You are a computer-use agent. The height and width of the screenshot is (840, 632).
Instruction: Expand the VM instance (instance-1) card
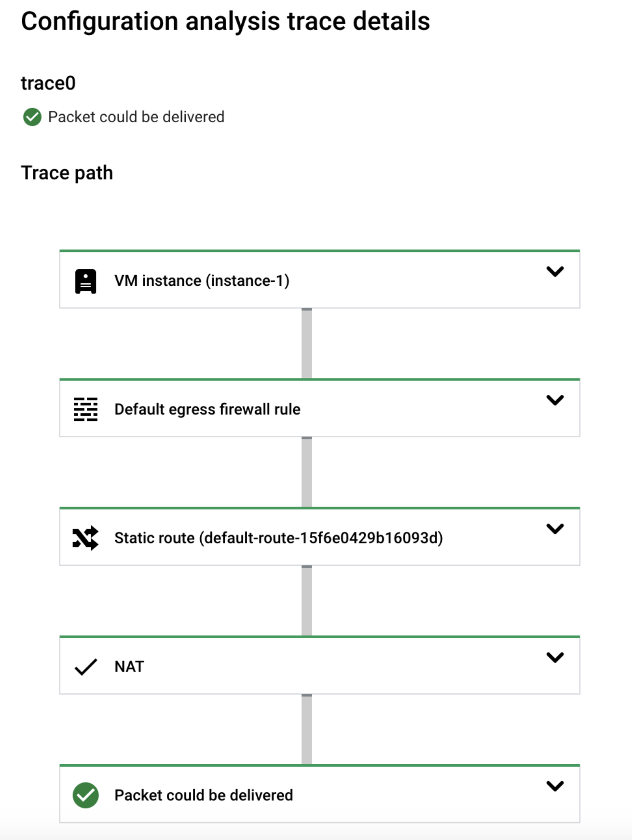click(x=556, y=272)
